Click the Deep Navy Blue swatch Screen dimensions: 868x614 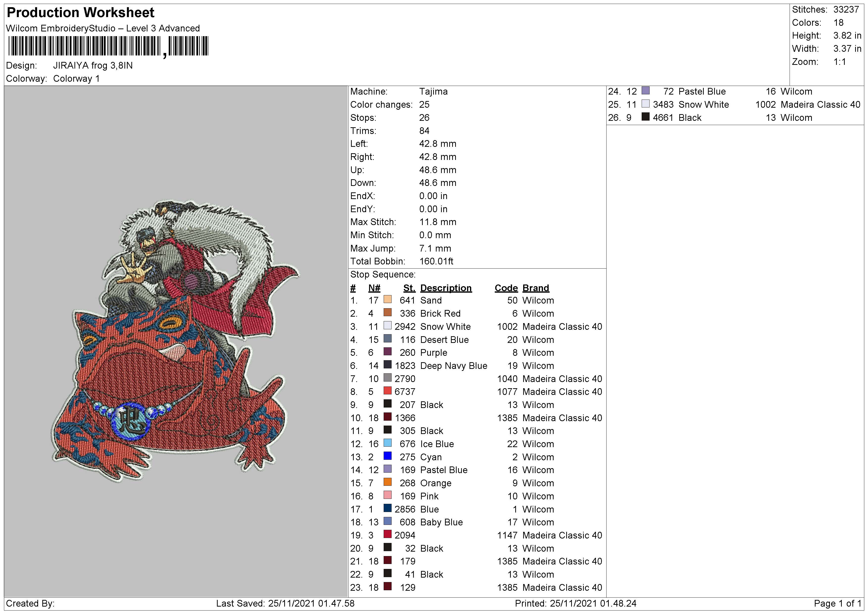tap(388, 365)
